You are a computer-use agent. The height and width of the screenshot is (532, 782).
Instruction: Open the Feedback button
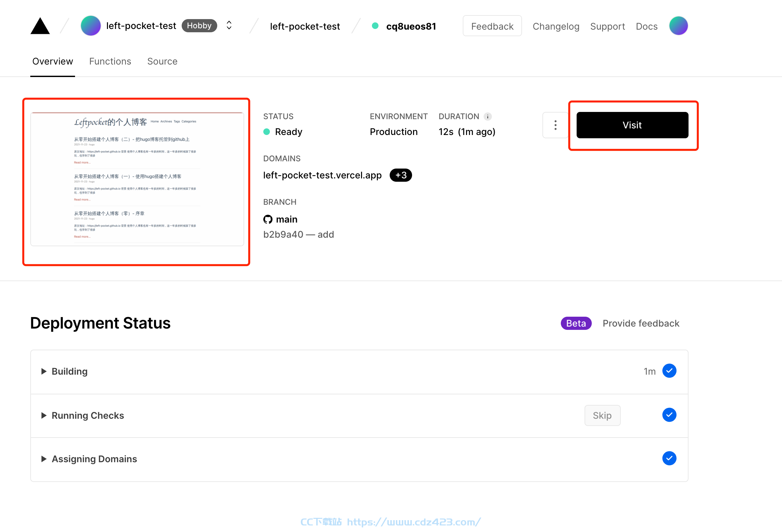click(492, 26)
